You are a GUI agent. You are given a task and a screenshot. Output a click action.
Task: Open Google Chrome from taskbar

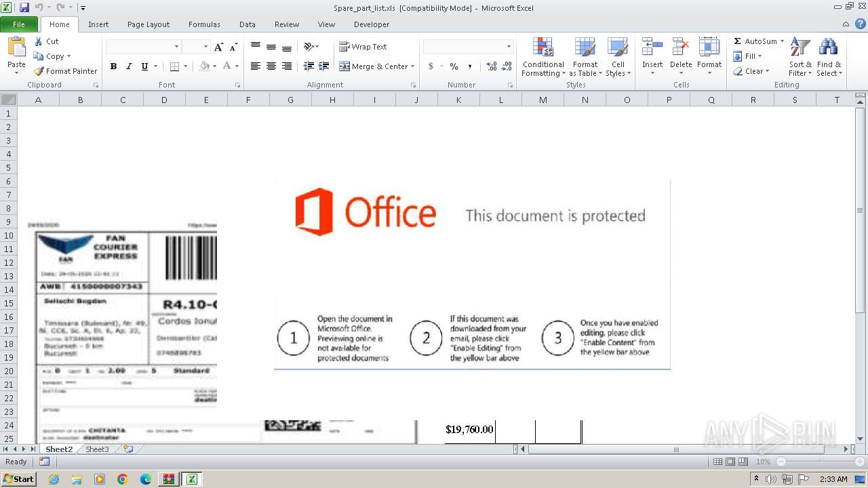click(x=122, y=479)
